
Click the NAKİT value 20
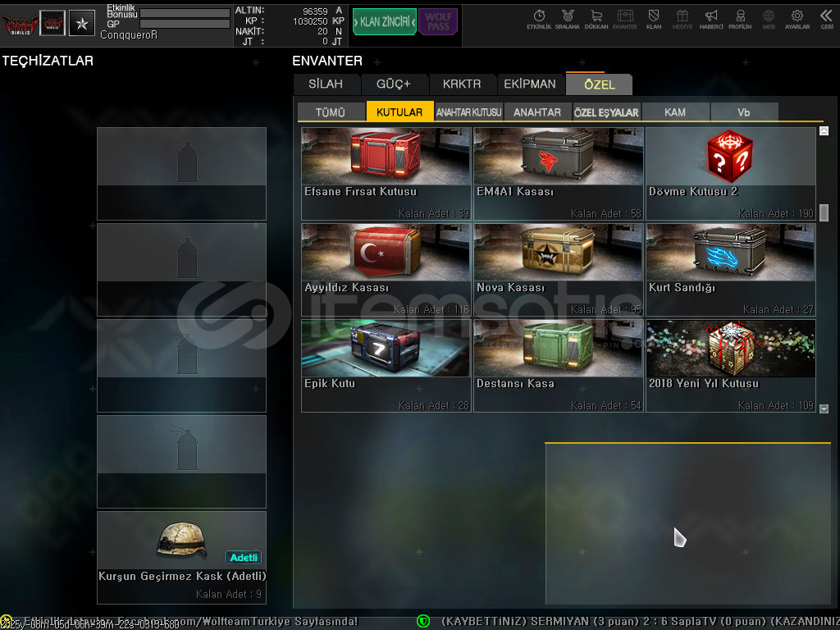(322, 32)
